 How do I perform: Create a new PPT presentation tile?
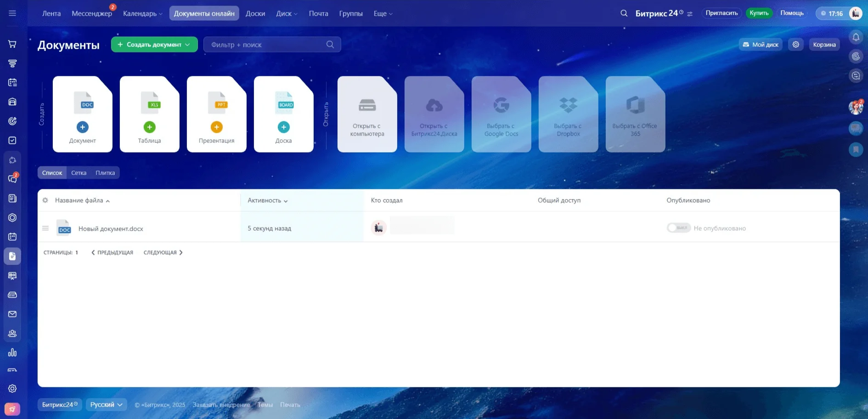(x=217, y=114)
